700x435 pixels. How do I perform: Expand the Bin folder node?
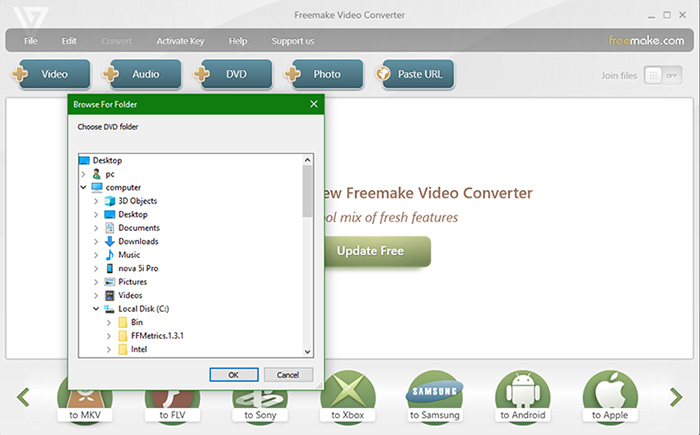click(x=108, y=322)
